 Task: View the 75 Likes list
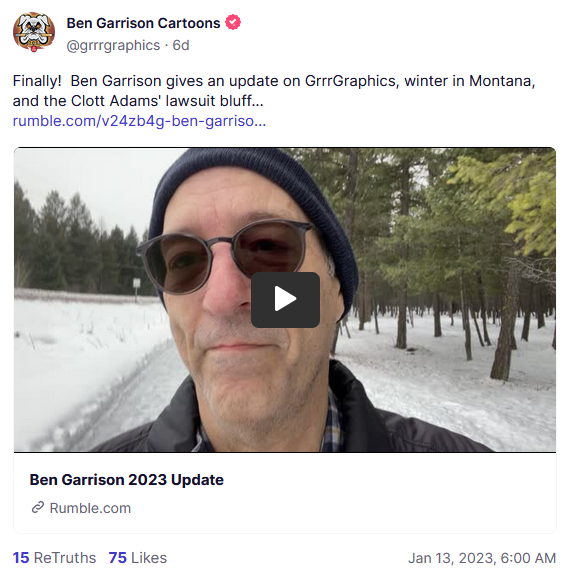click(137, 558)
